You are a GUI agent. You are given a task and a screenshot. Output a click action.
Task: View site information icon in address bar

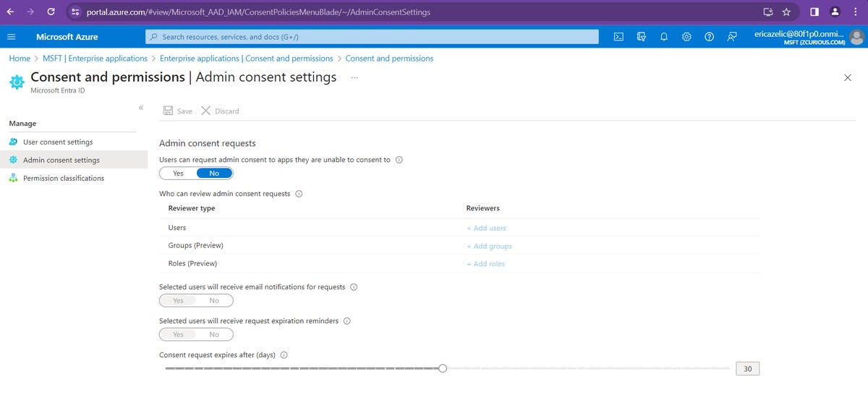point(75,12)
